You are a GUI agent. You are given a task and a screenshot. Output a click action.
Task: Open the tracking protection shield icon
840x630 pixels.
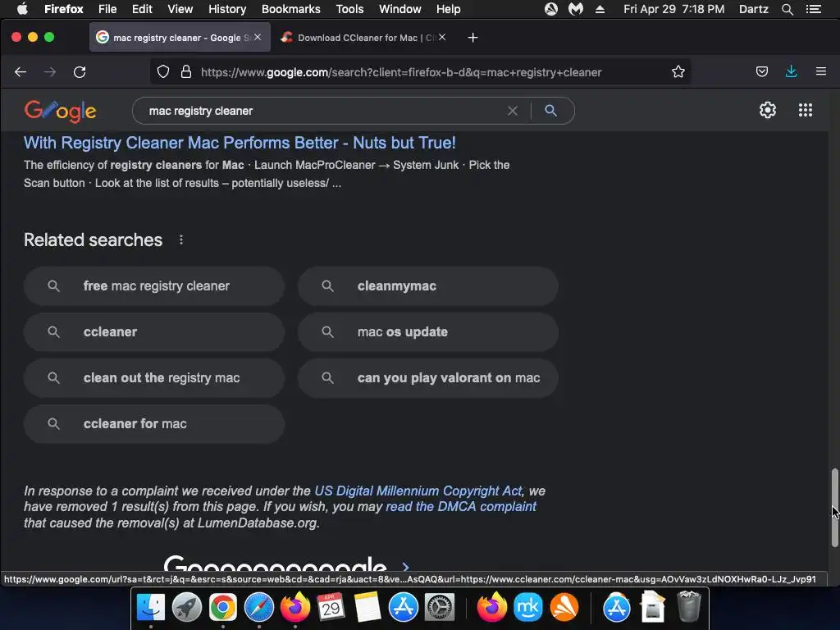point(163,72)
